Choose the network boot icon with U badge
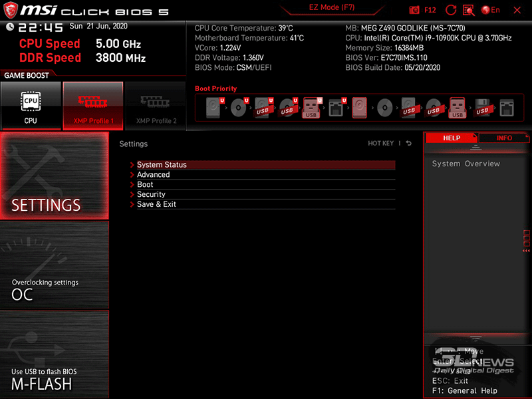The height and width of the screenshot is (399, 532). [337, 108]
